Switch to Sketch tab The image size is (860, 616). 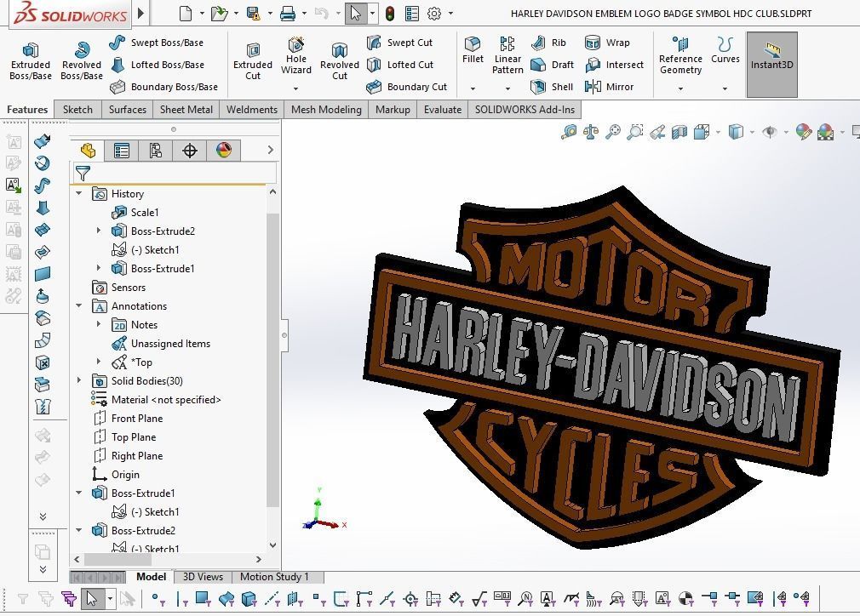coord(77,110)
